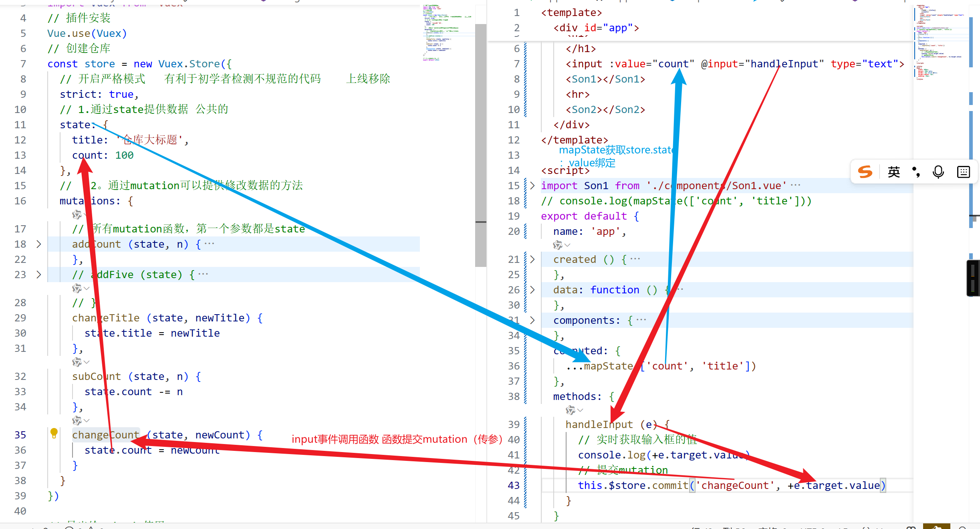
Task: Click the ellipsis after folded addFive line
Action: pos(203,274)
